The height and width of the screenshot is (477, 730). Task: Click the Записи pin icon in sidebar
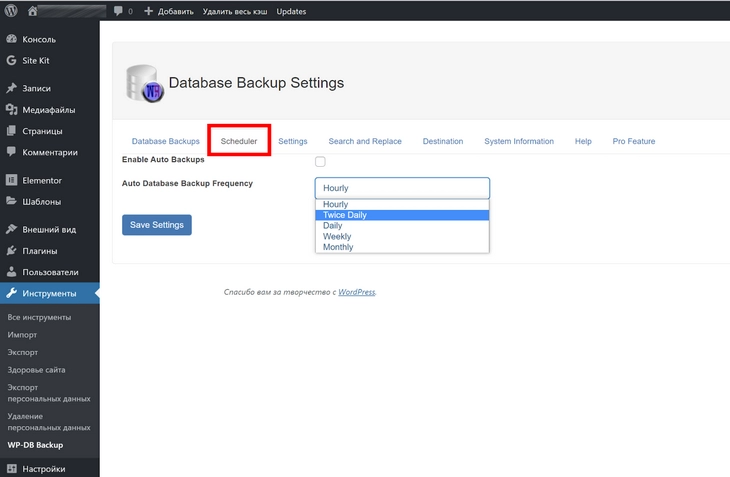tap(11, 88)
